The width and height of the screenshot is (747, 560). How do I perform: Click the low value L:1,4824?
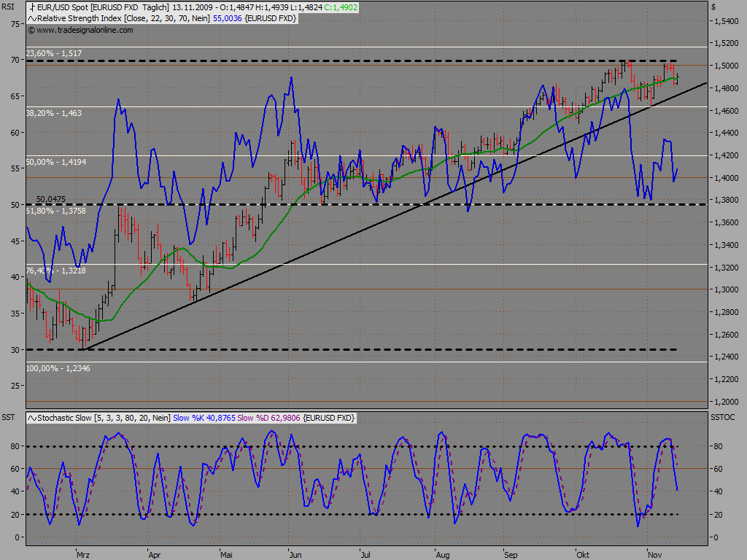(306, 7)
